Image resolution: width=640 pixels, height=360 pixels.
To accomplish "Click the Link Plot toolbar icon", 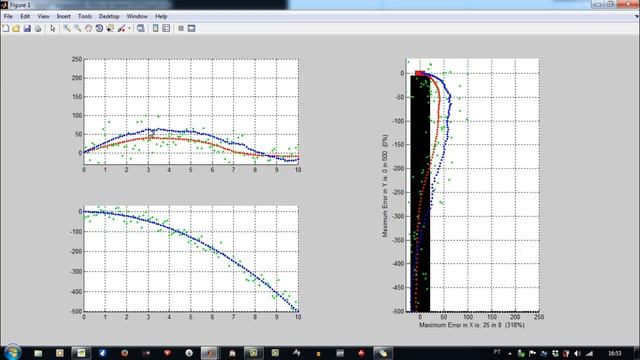I will [140, 28].
